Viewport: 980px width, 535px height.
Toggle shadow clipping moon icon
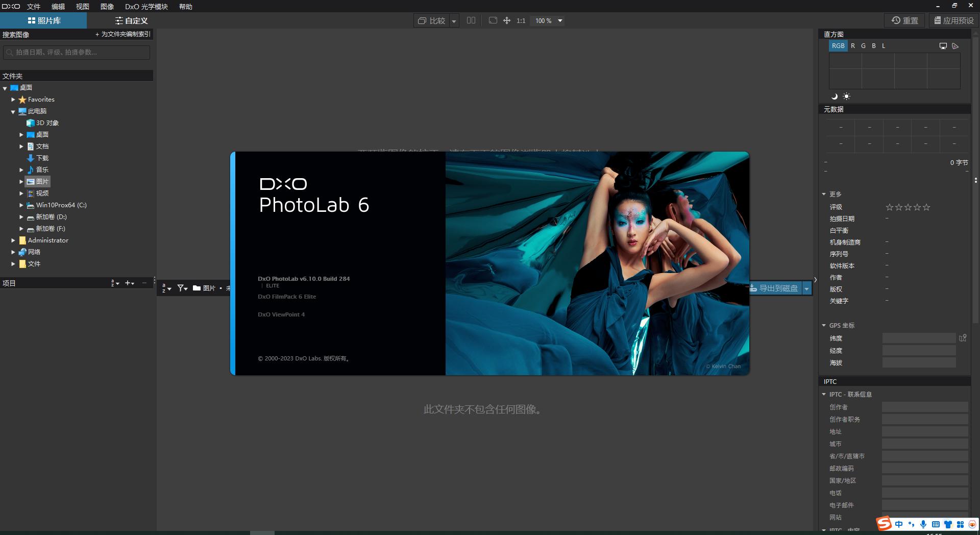(x=835, y=96)
